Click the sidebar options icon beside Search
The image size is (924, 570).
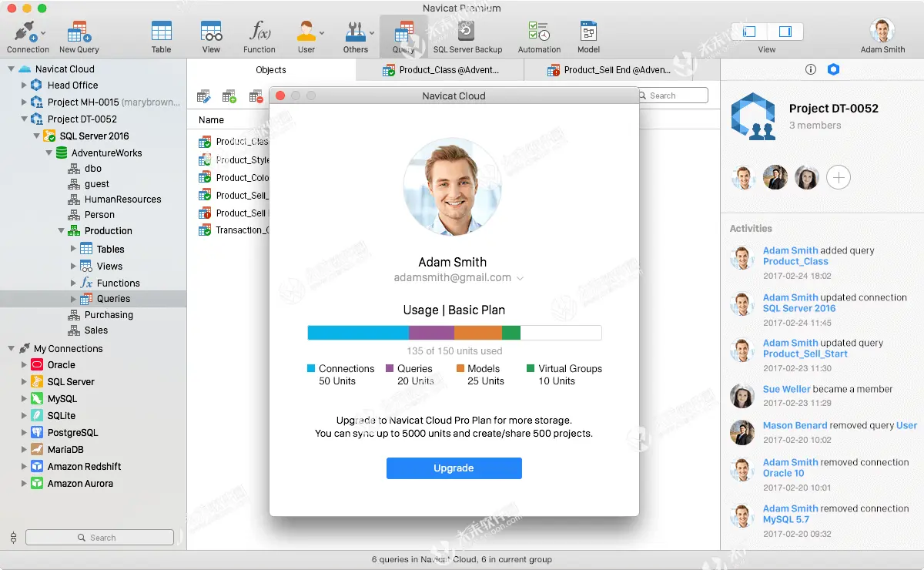(x=13, y=538)
